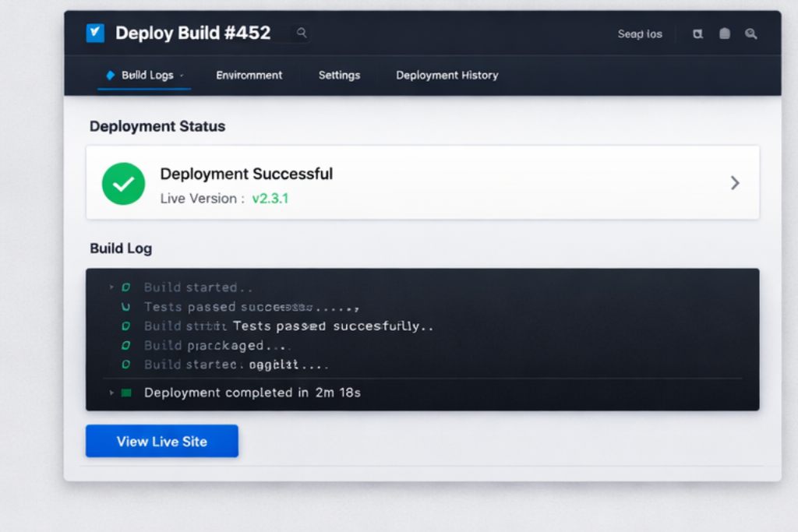
Task: Click the blue diamond icon on Build Logs
Action: point(111,76)
